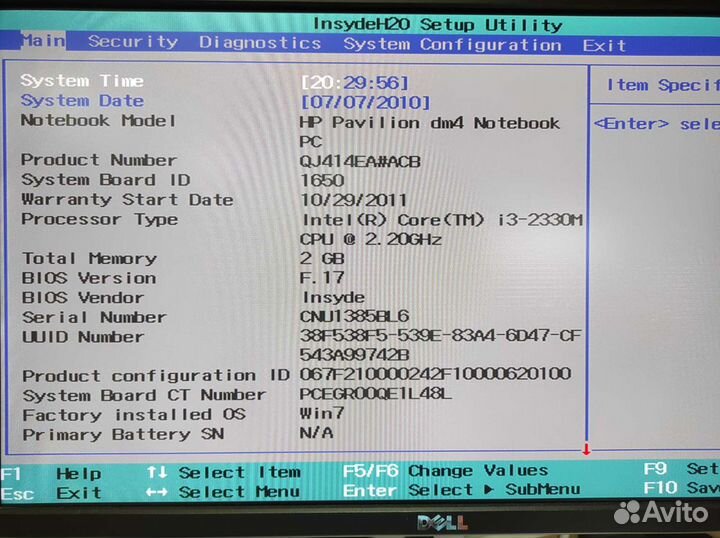Click warranty date 10/29/2011
This screenshot has width=720, height=538.
click(x=354, y=200)
